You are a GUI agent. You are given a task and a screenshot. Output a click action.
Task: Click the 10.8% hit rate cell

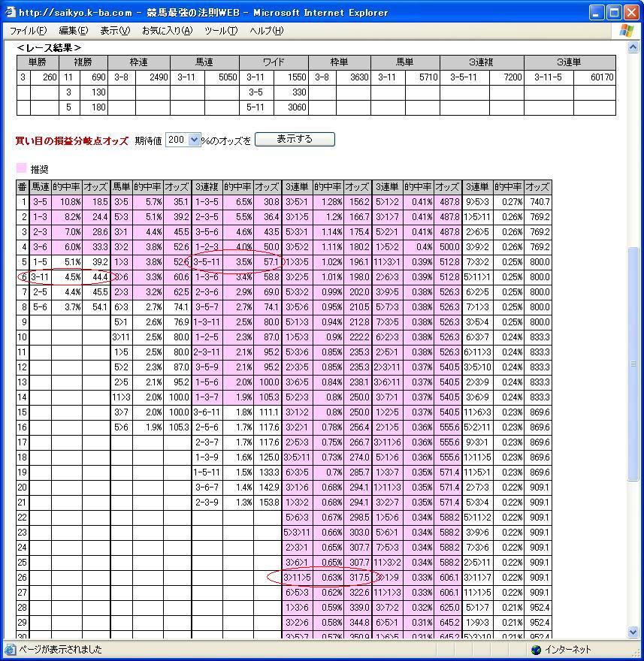coord(67,202)
